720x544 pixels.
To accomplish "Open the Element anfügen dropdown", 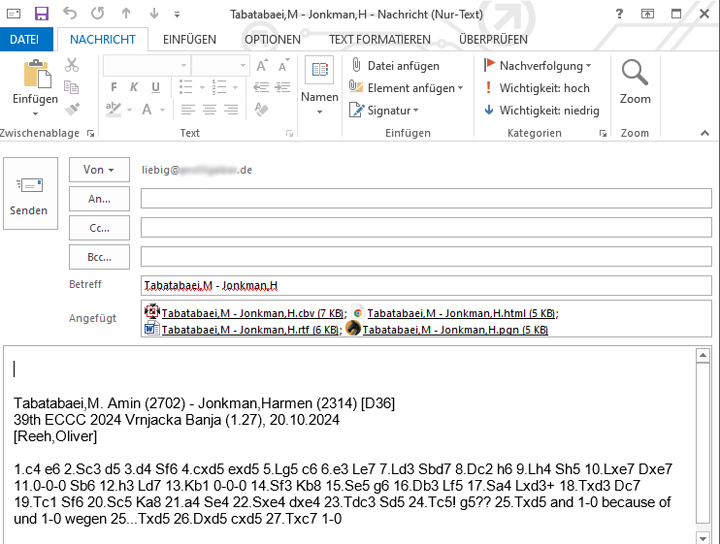I will coord(406,88).
